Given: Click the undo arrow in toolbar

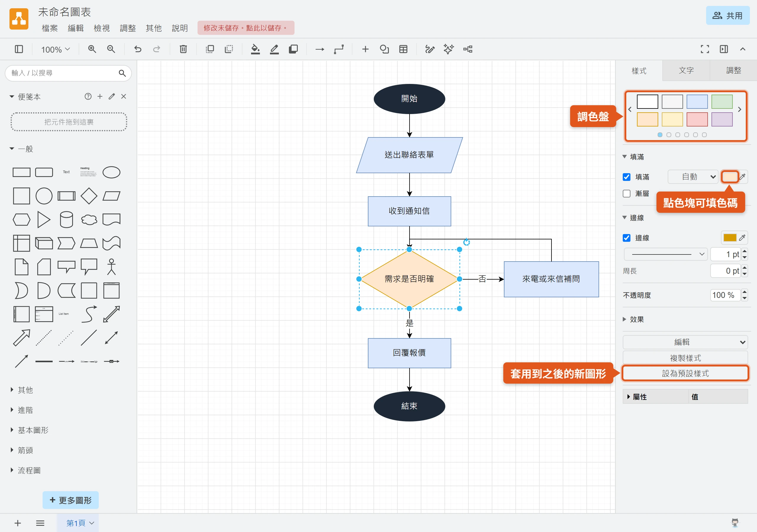Looking at the screenshot, I should [138, 49].
